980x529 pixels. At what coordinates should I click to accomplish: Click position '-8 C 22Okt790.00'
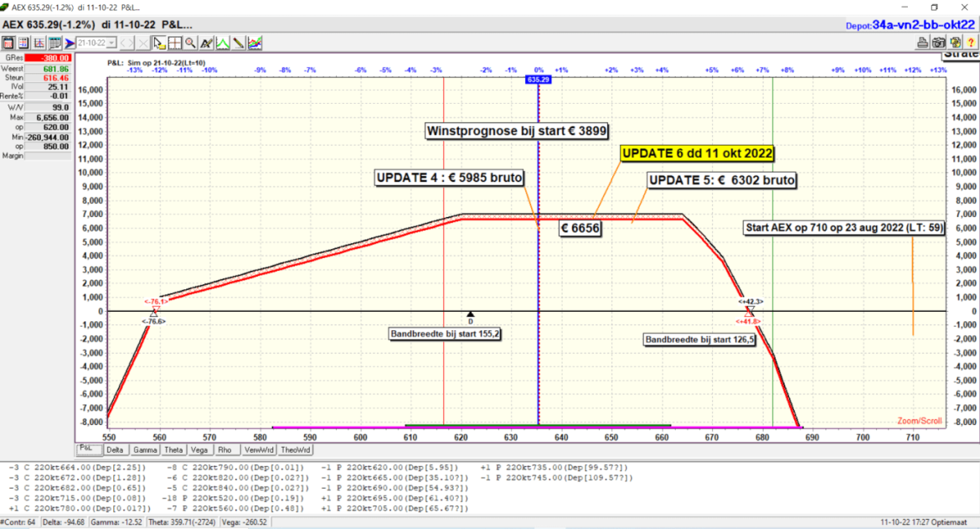tap(235, 467)
